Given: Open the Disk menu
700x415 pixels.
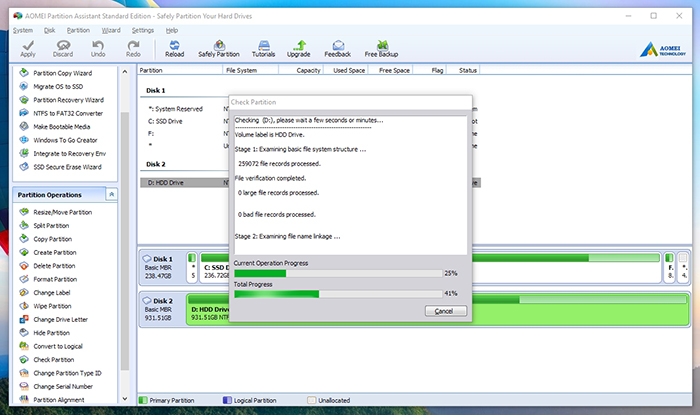Looking at the screenshot, I should tap(50, 30).
